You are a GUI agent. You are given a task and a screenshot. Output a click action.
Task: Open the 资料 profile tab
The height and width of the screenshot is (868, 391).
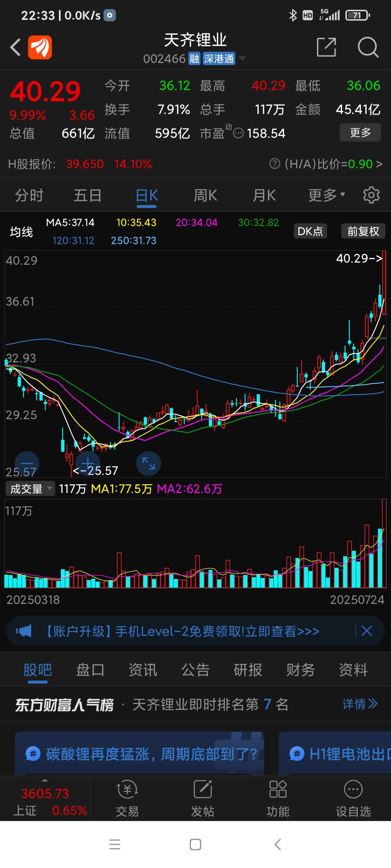pos(353,670)
